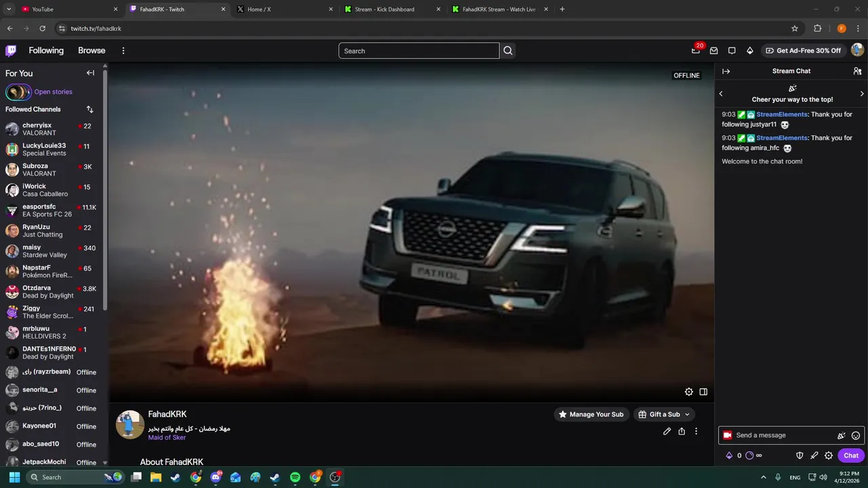Image resolution: width=868 pixels, height=488 pixels.
Task: Open Otzdarva channel in sidebar
Action: [52, 292]
